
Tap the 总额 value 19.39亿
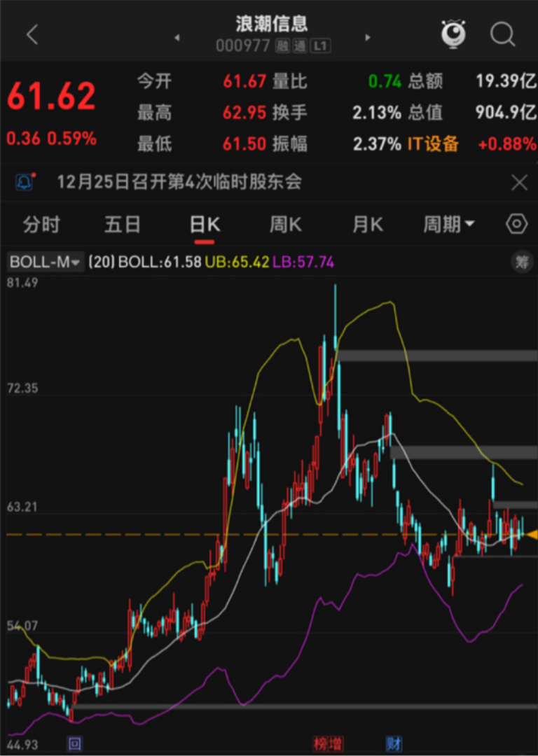pyautogui.click(x=506, y=81)
